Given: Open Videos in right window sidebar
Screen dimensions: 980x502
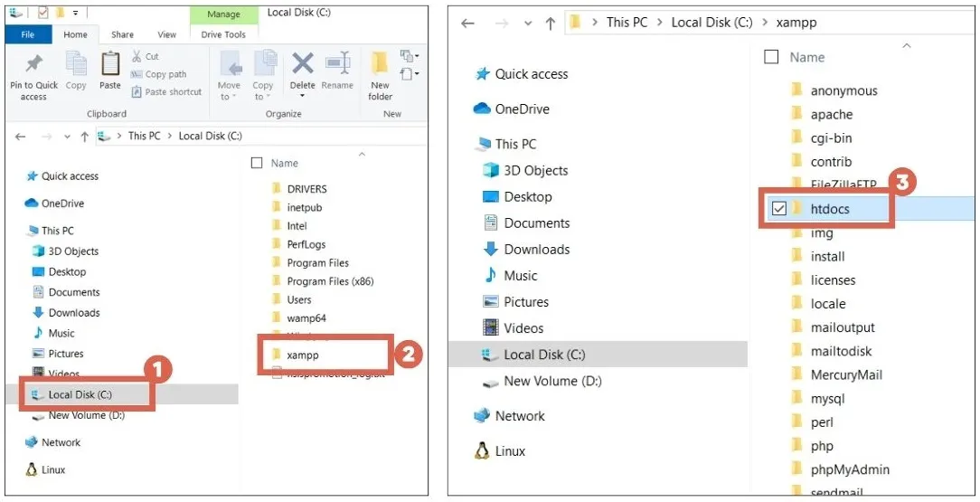Looking at the screenshot, I should (514, 327).
